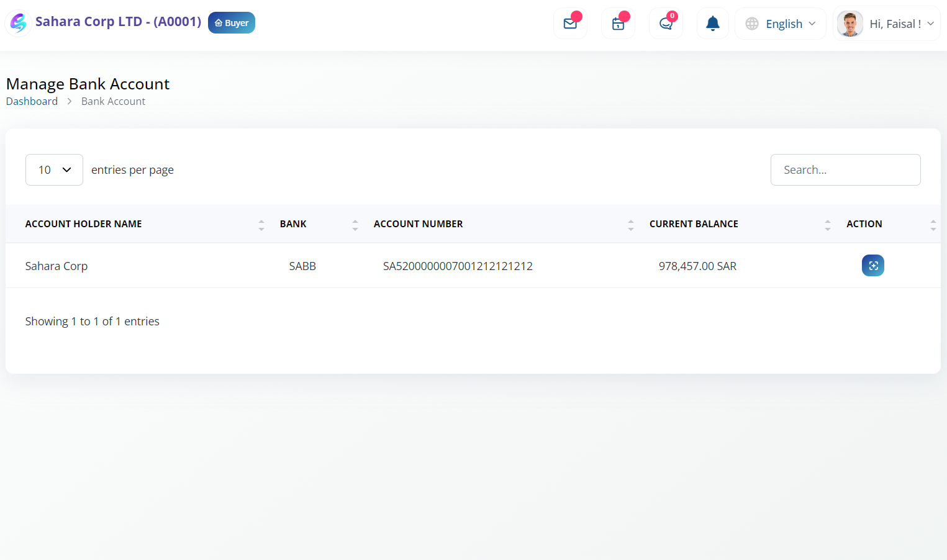Image resolution: width=947 pixels, height=560 pixels.
Task: Click the Sahara Corp LTD title
Action: (x=118, y=22)
